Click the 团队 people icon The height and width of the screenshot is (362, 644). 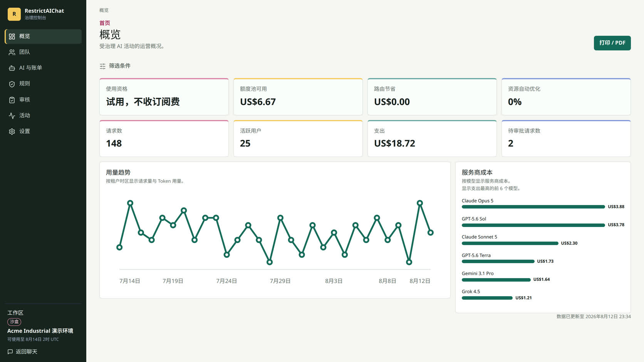click(x=12, y=52)
